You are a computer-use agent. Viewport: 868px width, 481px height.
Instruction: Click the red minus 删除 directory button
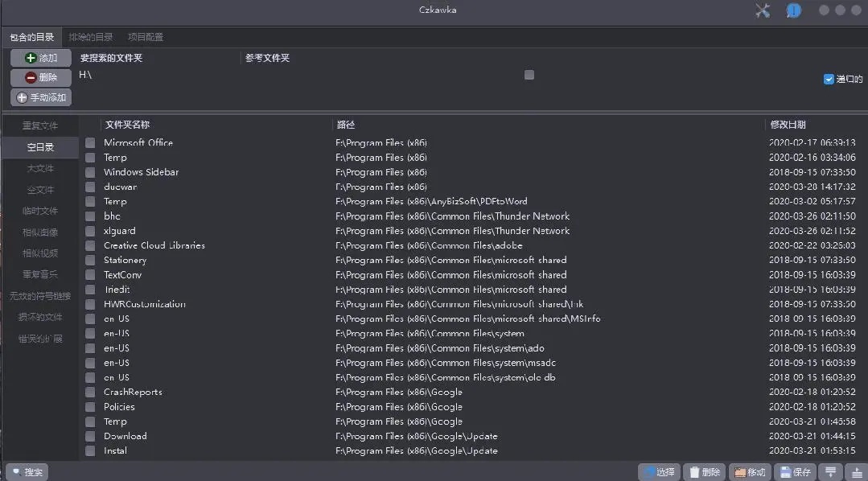tap(41, 77)
